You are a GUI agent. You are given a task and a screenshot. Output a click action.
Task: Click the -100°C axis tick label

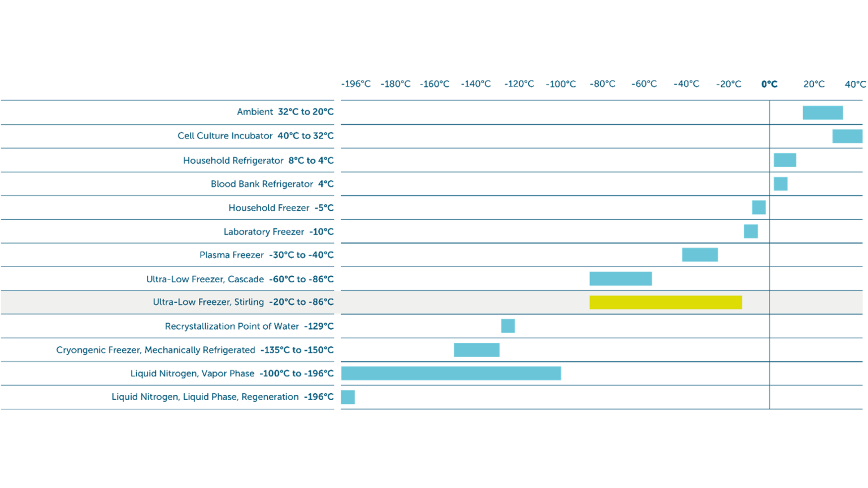[x=561, y=84]
